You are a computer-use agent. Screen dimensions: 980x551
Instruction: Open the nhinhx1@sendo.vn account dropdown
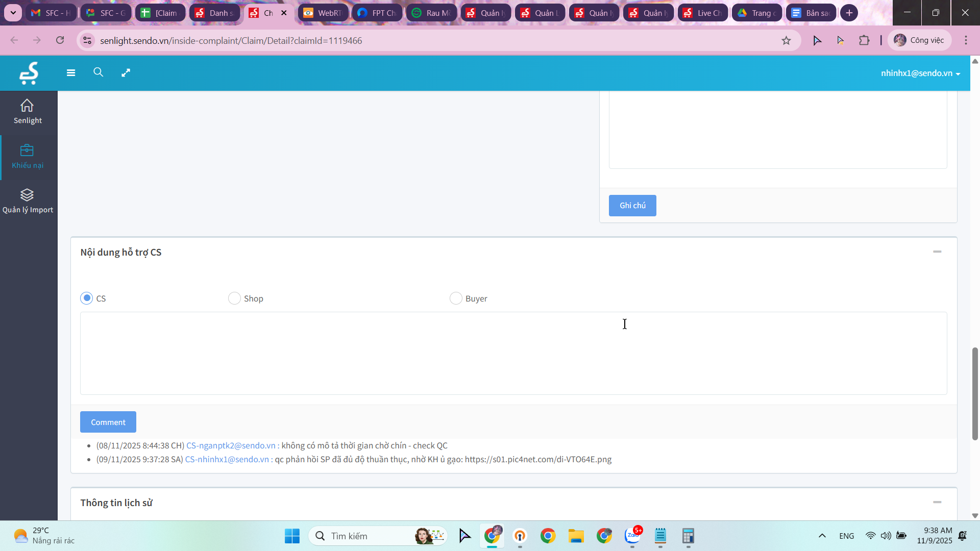point(920,73)
